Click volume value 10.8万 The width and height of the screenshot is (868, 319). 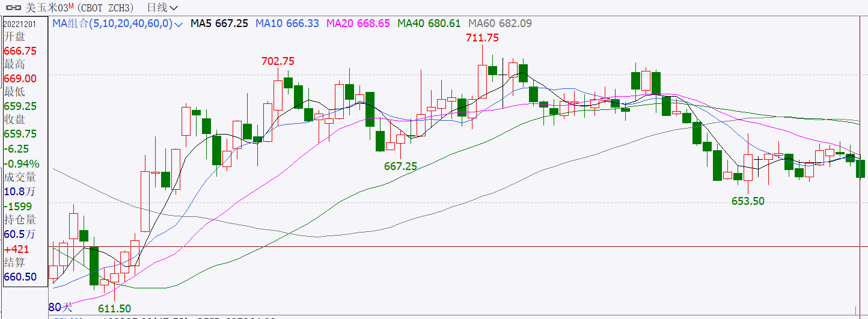(x=20, y=192)
